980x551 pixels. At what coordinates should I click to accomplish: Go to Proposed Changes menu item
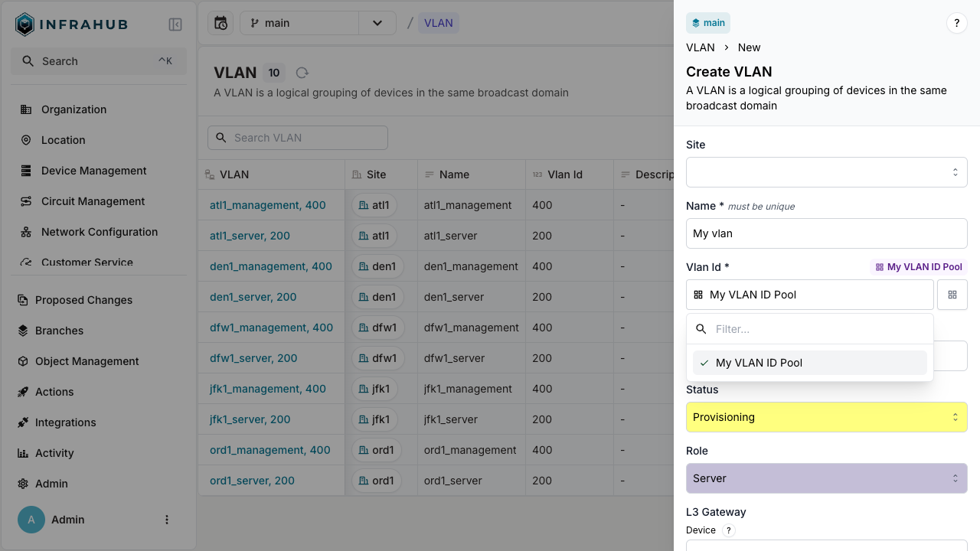click(x=83, y=300)
